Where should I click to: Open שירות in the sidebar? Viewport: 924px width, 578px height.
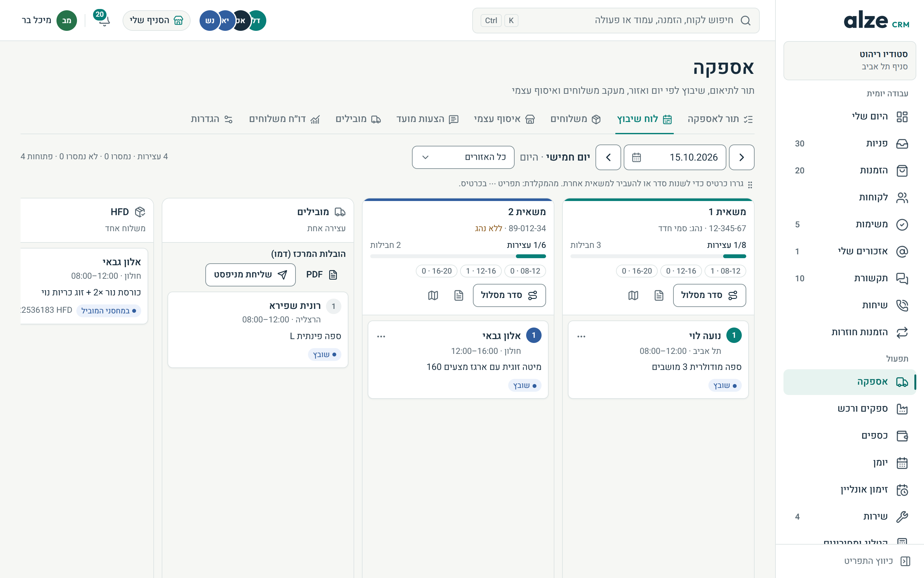coord(850,516)
